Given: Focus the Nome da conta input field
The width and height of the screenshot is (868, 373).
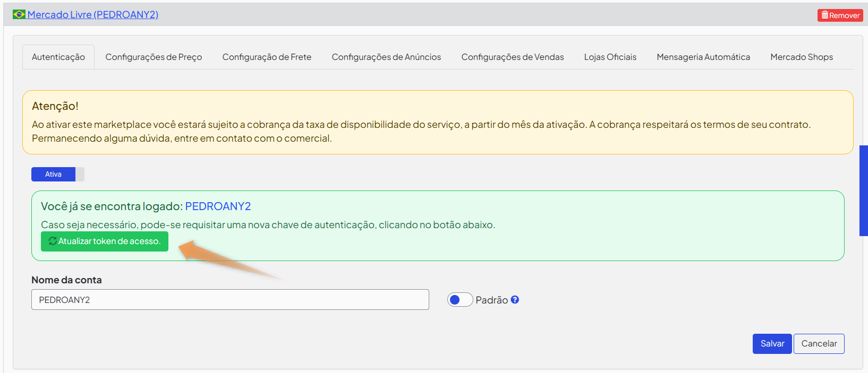Looking at the screenshot, I should click(230, 300).
